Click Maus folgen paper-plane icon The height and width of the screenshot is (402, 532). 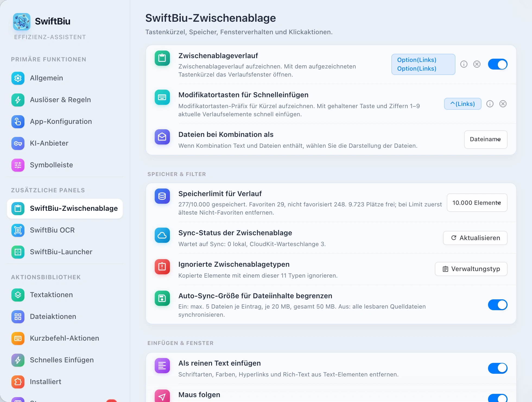pos(162,396)
